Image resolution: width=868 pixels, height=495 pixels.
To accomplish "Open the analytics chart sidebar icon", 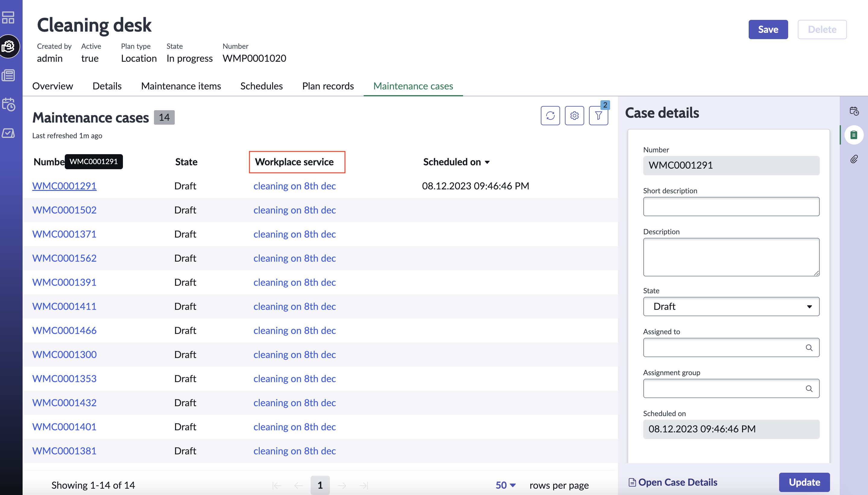I will [x=8, y=133].
